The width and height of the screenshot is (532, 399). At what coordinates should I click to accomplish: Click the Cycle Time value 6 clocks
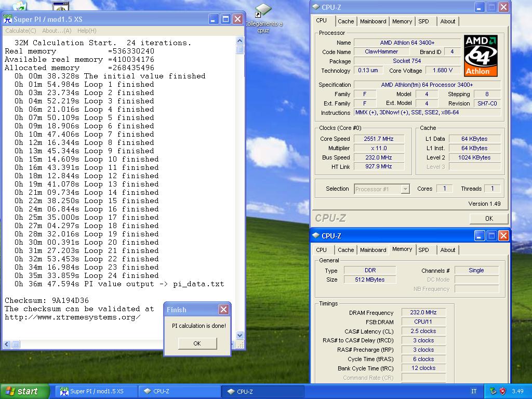pyautogui.click(x=423, y=359)
